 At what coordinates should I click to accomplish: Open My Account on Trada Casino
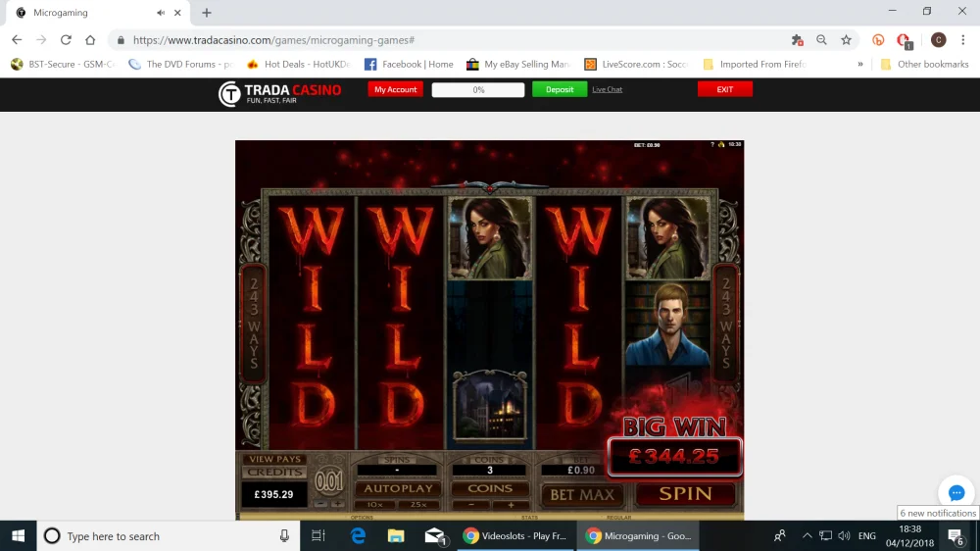[x=395, y=89]
